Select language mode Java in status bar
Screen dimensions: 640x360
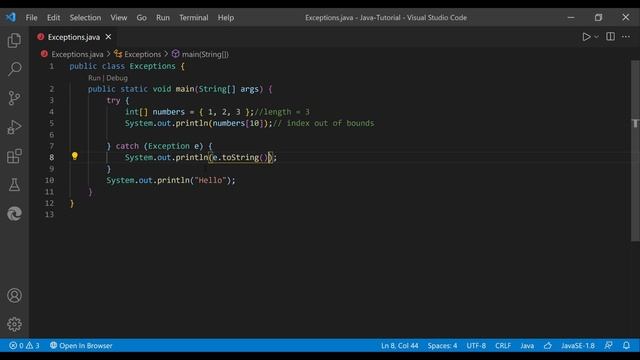[x=527, y=345]
